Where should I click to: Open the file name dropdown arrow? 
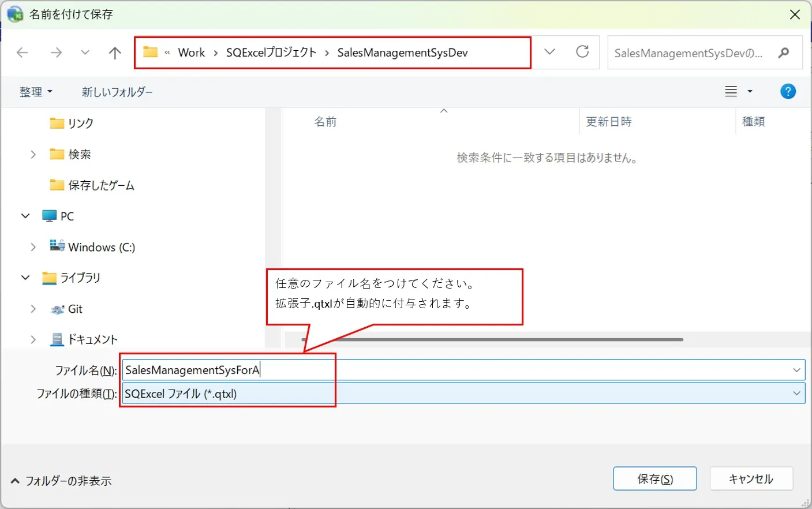[x=797, y=370]
